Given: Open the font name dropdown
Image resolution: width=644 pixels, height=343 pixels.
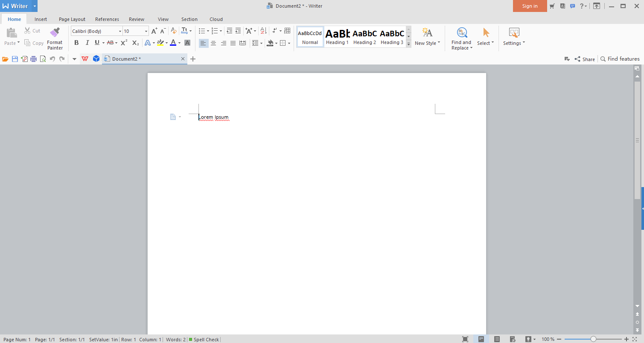Looking at the screenshot, I should pyautogui.click(x=120, y=31).
